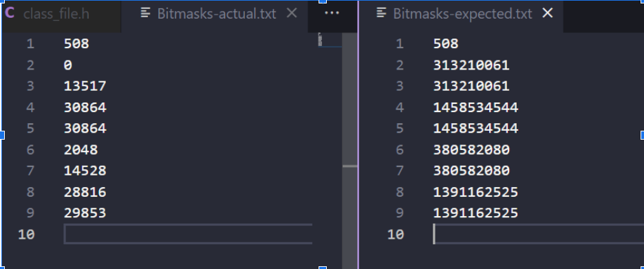The height and width of the screenshot is (269, 644).
Task: Click value 1391162525 on line 9 of expected
Action: coord(475,213)
